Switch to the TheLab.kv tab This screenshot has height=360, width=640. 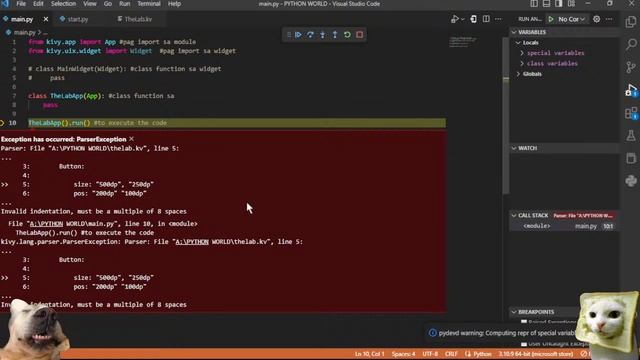(138, 19)
